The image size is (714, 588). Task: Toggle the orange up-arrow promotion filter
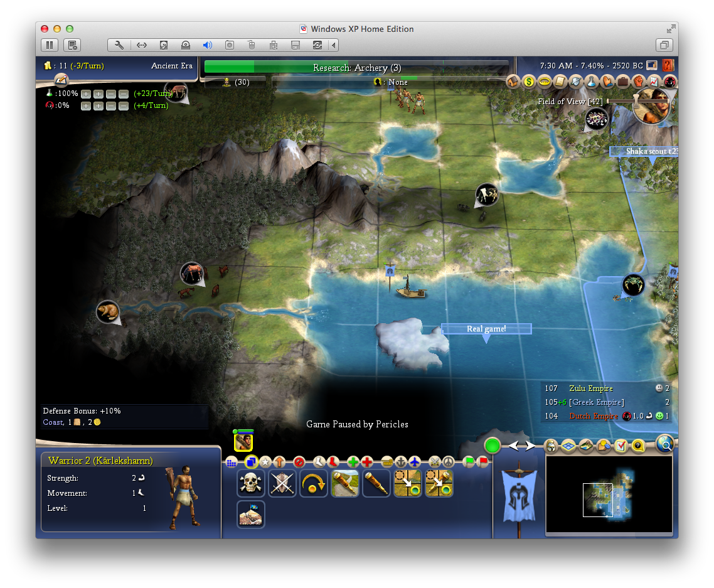[279, 462]
